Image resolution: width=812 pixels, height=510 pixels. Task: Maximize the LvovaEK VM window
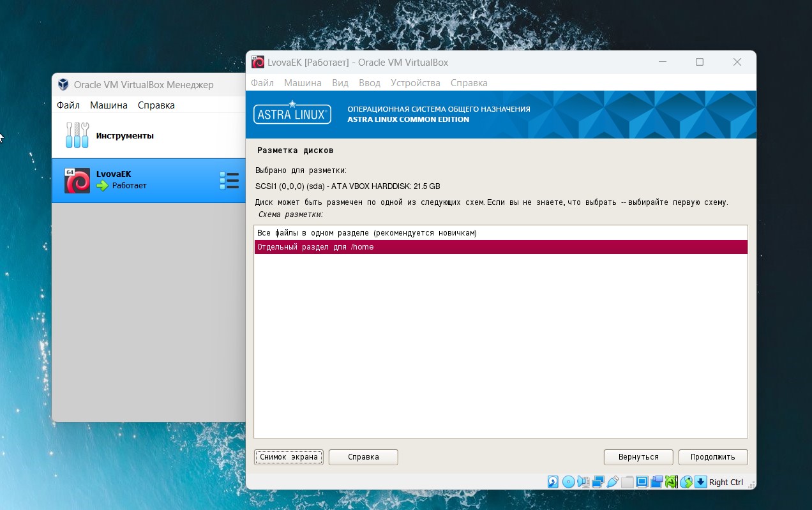click(x=700, y=62)
